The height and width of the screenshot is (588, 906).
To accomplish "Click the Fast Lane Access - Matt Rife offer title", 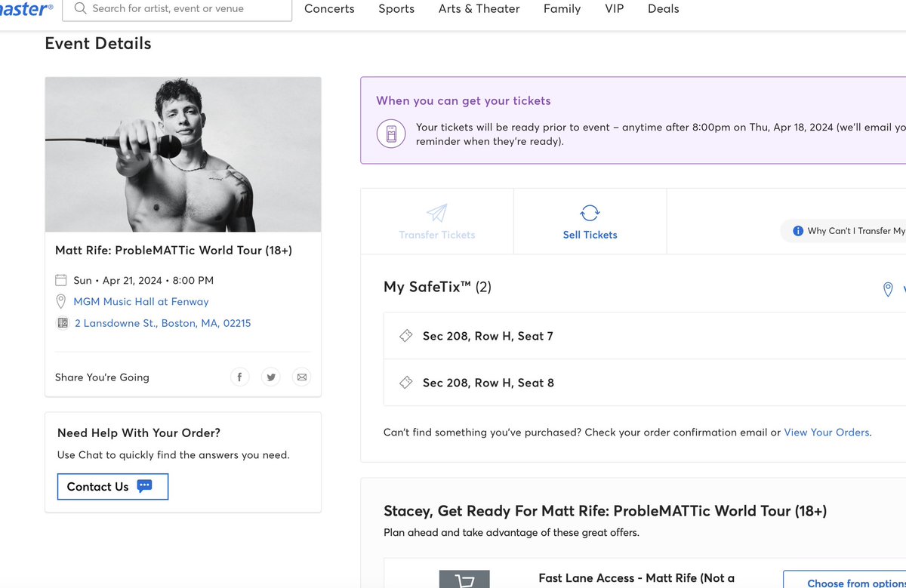I will tap(636, 578).
